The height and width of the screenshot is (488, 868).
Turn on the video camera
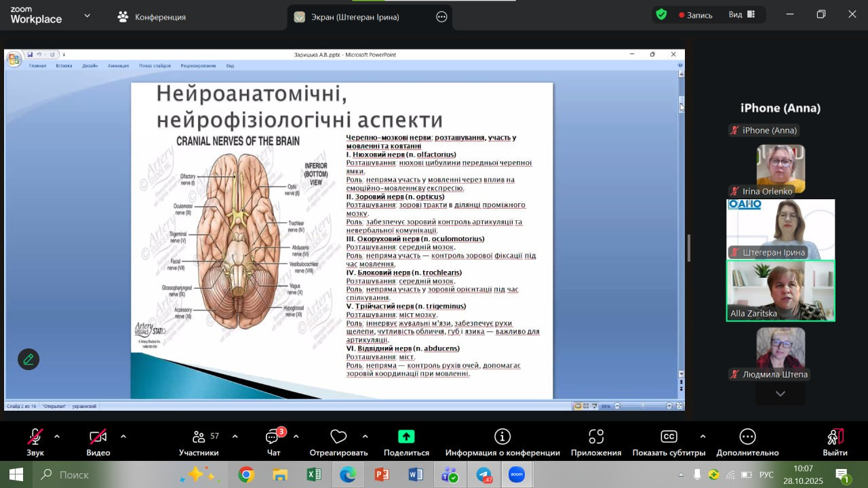pos(98,437)
